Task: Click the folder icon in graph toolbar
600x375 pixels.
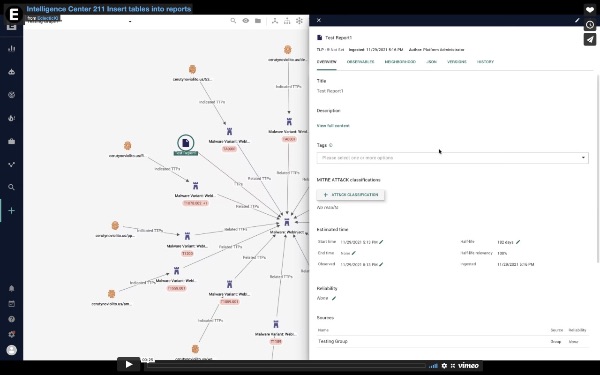Action: coord(258,21)
